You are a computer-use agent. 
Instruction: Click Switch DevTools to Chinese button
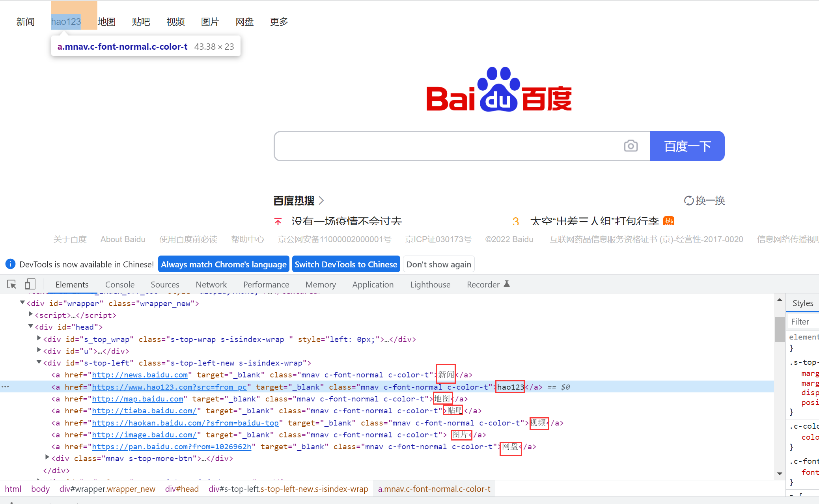(x=346, y=264)
